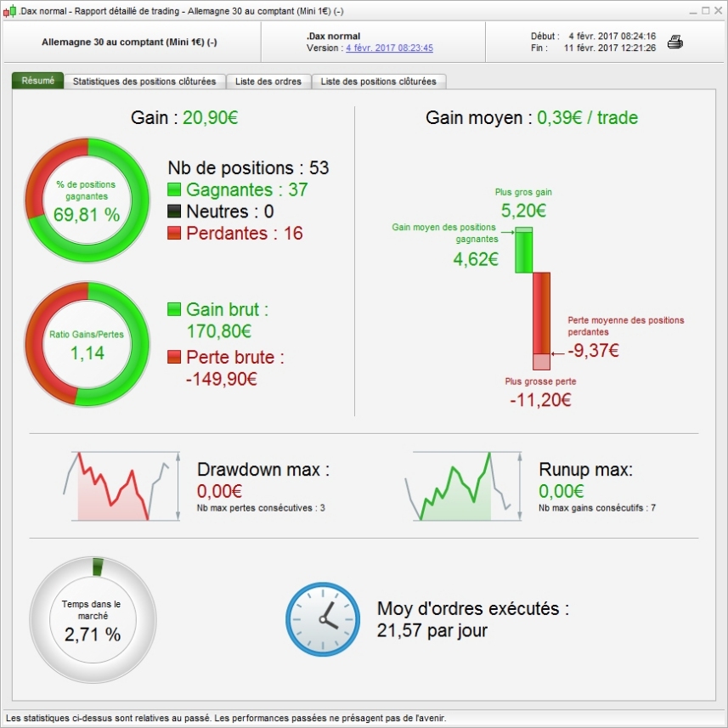728x728 pixels.
Task: Maximize the trading report window
Action: click(706, 11)
